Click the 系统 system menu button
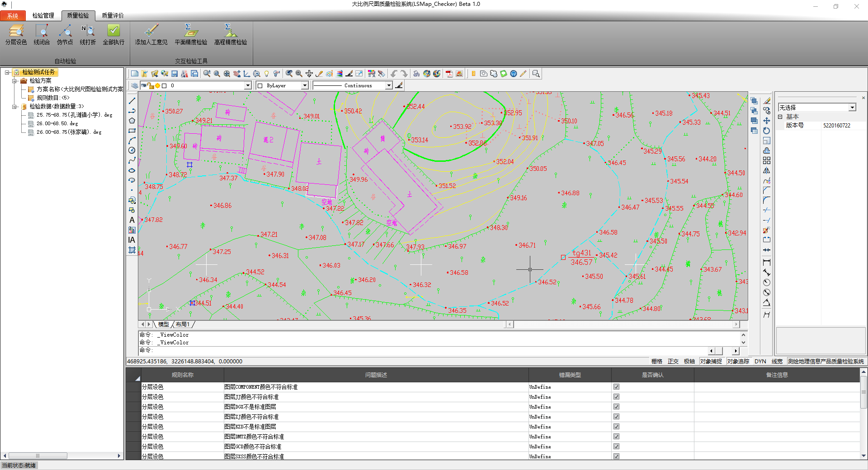Viewport: 868px width, 470px height. 13,16
